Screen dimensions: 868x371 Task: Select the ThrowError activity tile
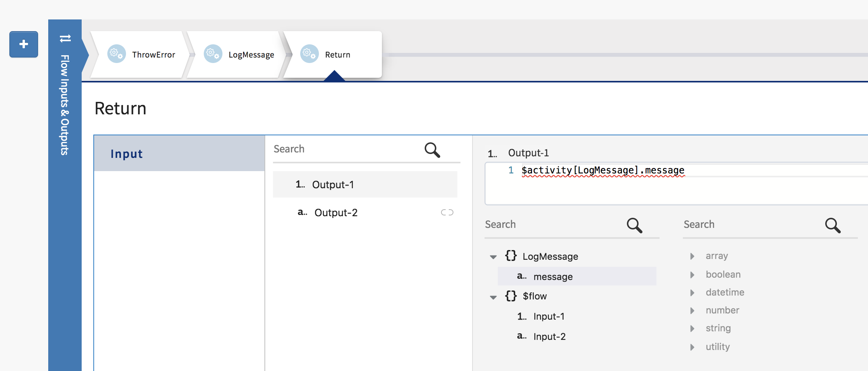point(140,55)
